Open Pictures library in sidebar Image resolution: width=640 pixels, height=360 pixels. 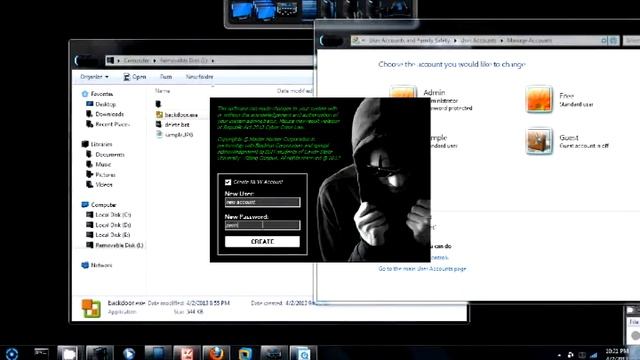101,175
